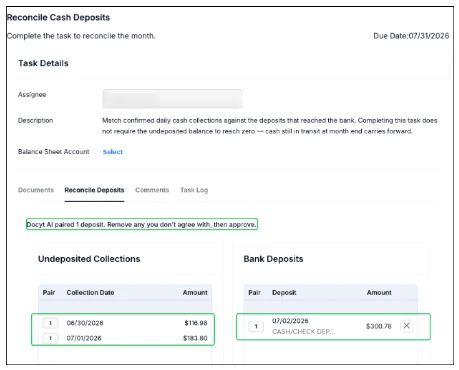Click the CASH/CHECK DEP... deposit description
Viewport: 459px width, 370px height.
pos(304,332)
